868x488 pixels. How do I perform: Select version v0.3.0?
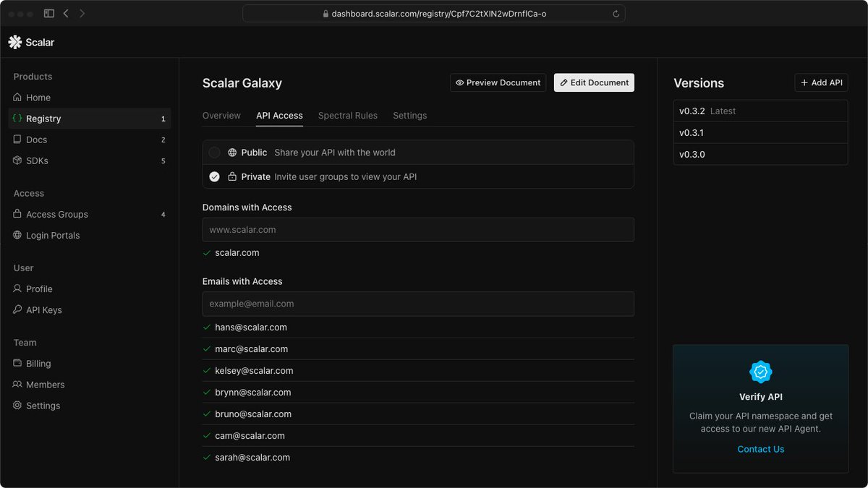pos(761,154)
